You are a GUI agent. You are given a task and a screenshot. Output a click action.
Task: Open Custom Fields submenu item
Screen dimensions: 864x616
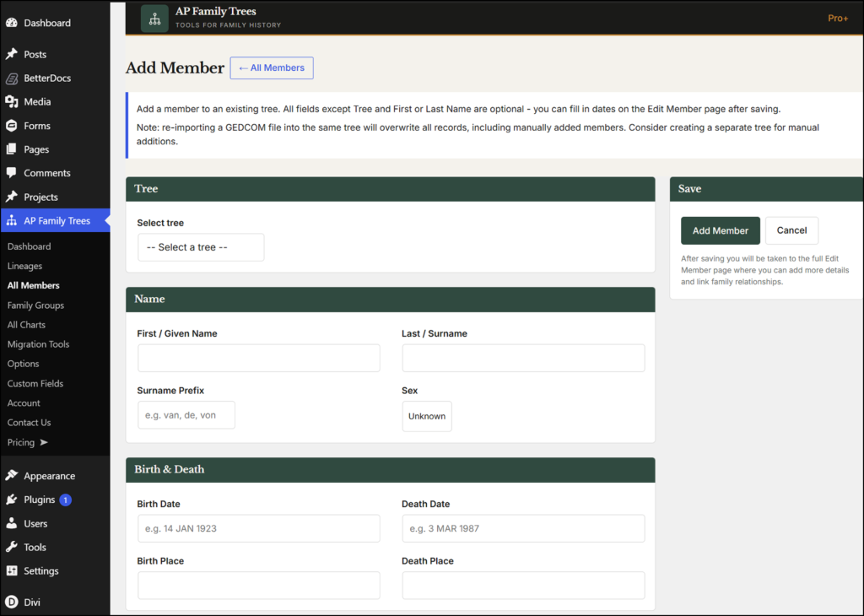35,383
